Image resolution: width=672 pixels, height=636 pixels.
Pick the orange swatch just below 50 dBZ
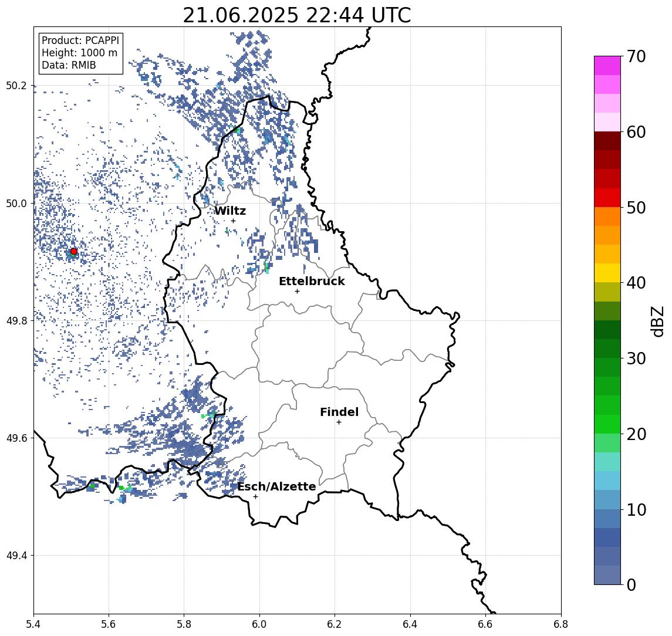[607, 217]
